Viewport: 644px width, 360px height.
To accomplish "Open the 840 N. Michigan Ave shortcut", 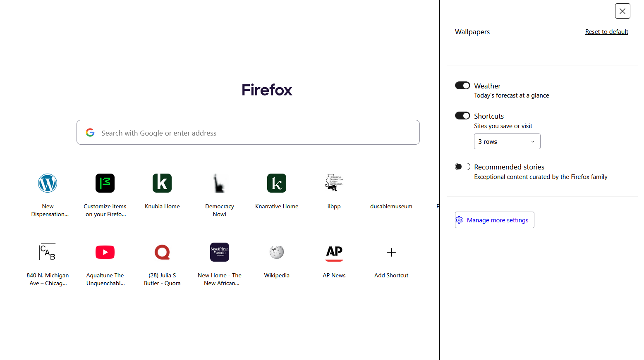I will [x=48, y=252].
